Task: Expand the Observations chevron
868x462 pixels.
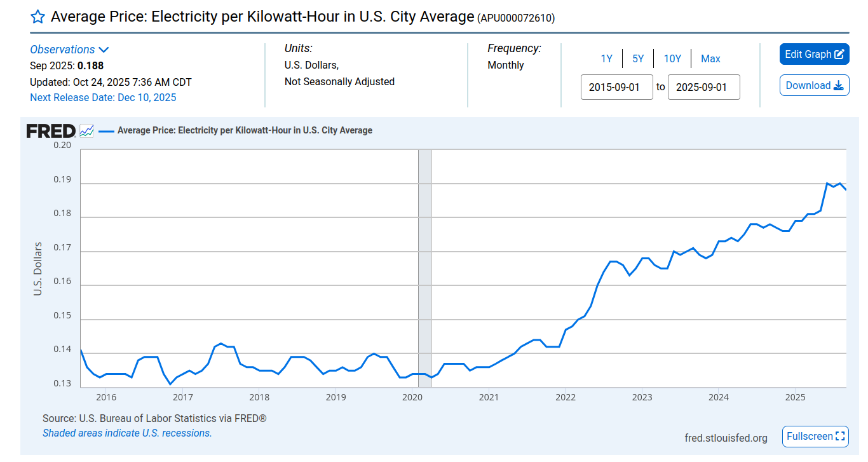Action: pyautogui.click(x=104, y=50)
